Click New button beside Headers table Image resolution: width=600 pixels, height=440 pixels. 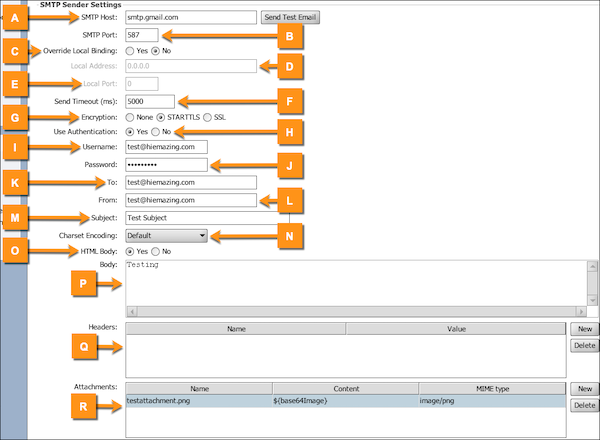(x=582, y=328)
